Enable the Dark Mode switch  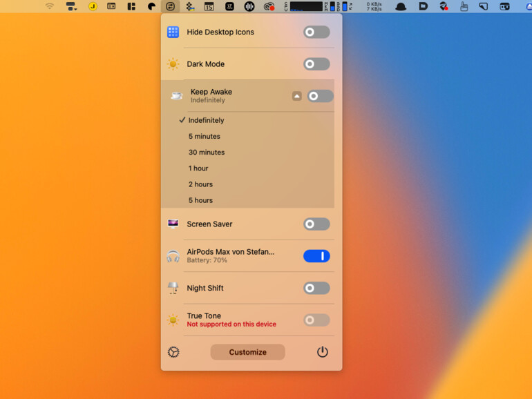pos(316,64)
